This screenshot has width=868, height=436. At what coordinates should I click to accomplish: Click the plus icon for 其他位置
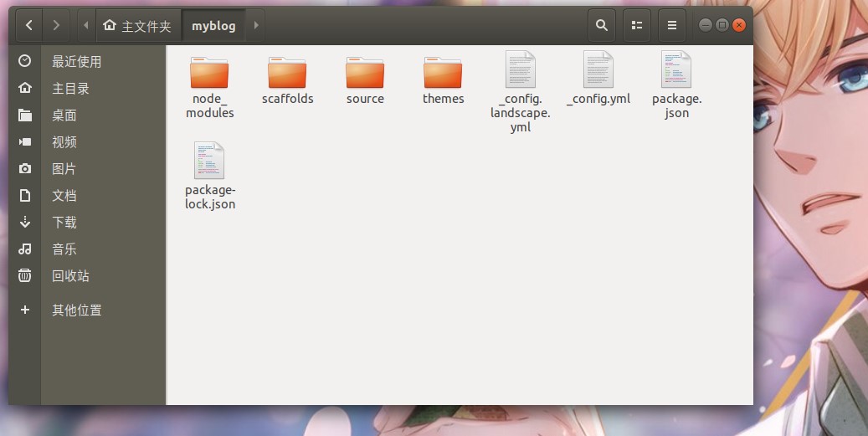click(x=25, y=310)
